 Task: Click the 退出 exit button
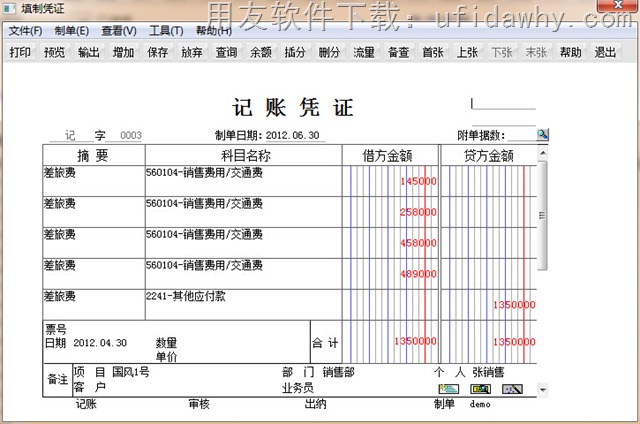(605, 52)
